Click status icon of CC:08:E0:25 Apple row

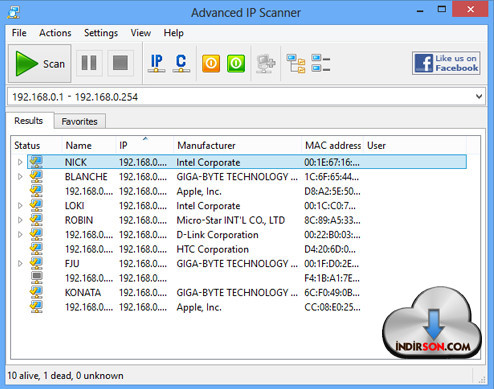pyautogui.click(x=36, y=307)
